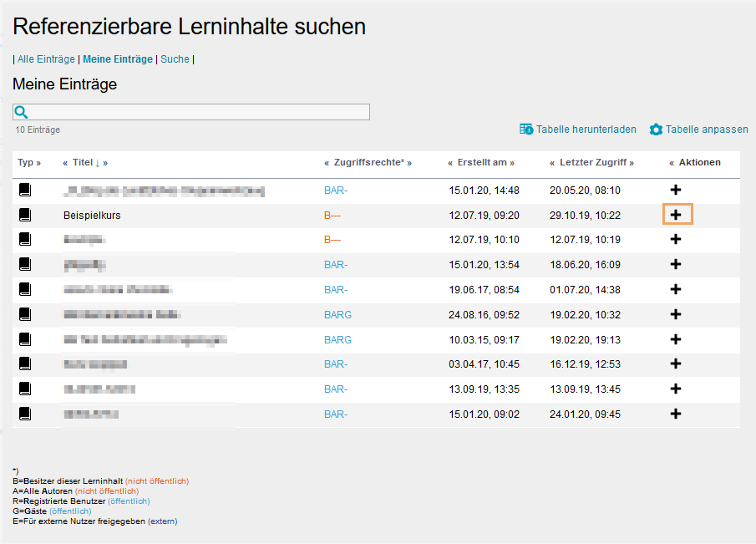Click the type icon in the first table row
This screenshot has width=756, height=544.
point(25,190)
